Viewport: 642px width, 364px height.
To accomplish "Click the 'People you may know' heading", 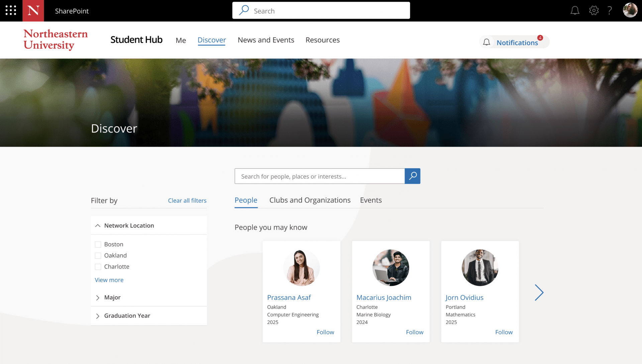I will pos(271,227).
